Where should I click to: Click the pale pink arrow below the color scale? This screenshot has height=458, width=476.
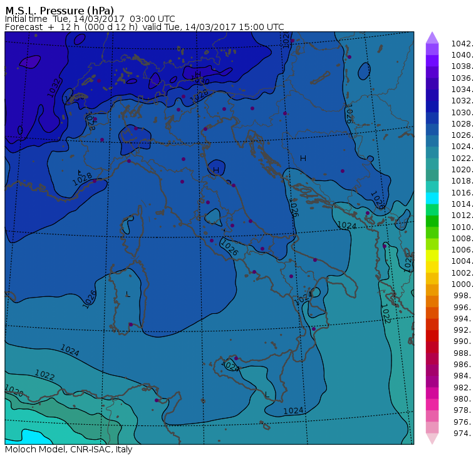[432, 439]
